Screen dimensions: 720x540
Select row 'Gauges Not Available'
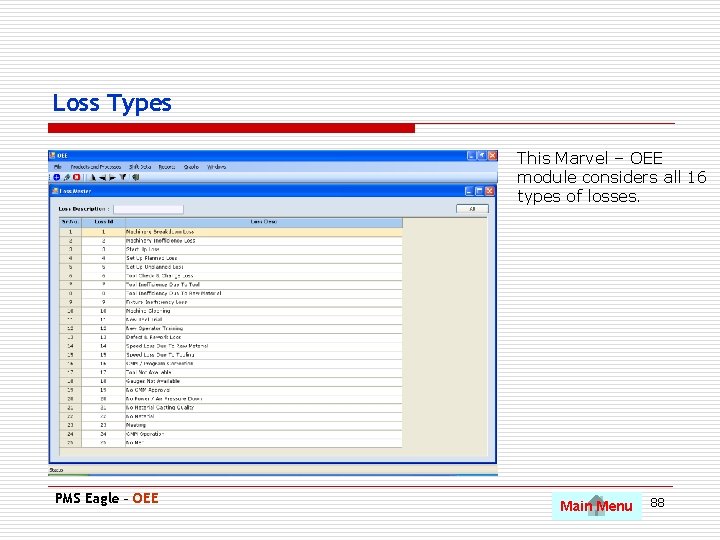[x=231, y=382]
